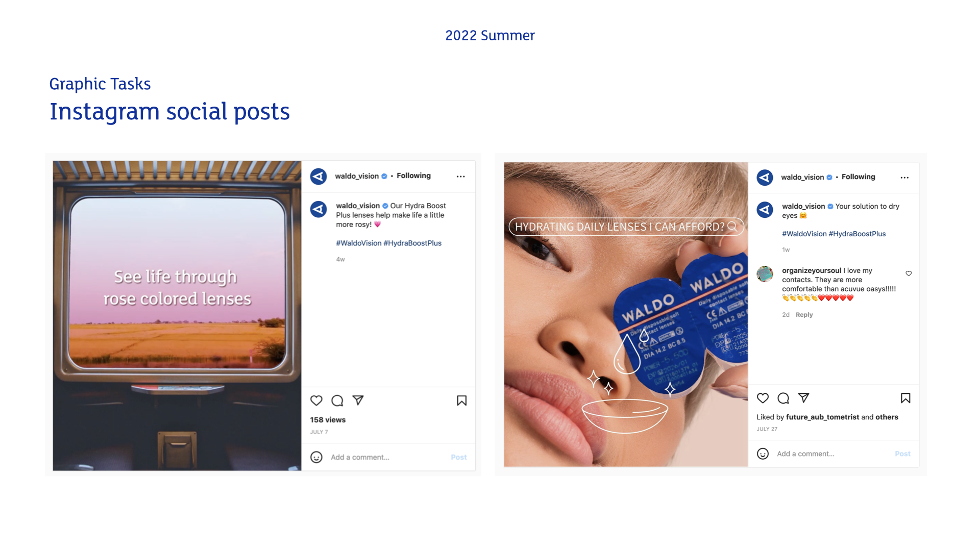980x551 pixels.
Task: Like organizeyoursoul's comment with small heart
Action: 909,273
